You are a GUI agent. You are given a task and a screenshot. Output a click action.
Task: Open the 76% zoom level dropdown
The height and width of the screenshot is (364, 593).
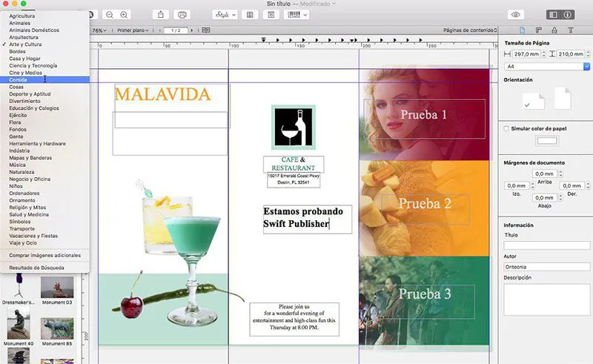pos(99,30)
